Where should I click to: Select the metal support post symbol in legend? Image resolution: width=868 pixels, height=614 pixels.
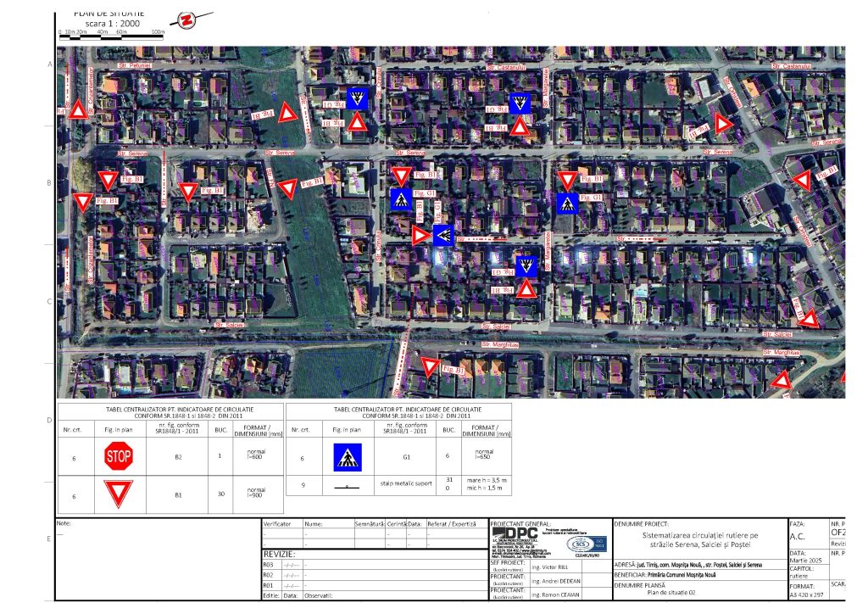click(x=348, y=488)
